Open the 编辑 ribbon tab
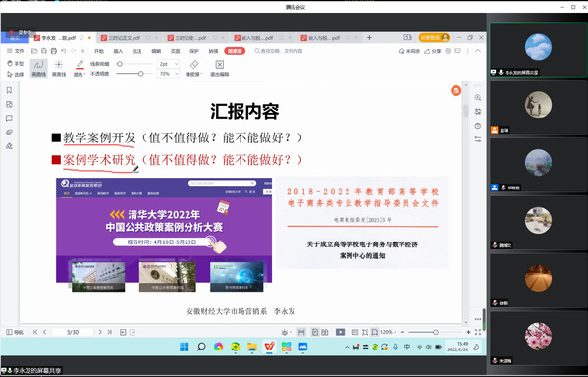 point(156,51)
